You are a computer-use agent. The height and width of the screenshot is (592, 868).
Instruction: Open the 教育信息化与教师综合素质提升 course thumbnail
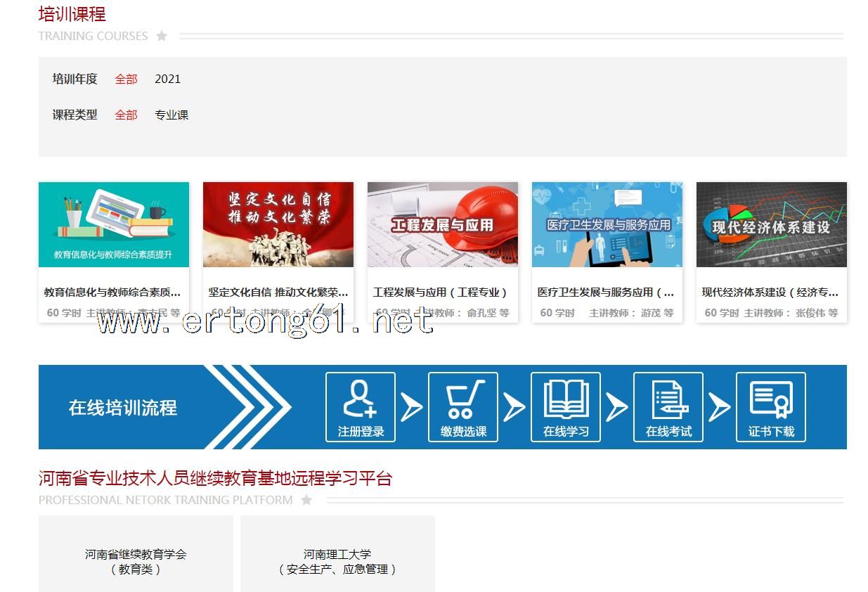pyautogui.click(x=114, y=225)
